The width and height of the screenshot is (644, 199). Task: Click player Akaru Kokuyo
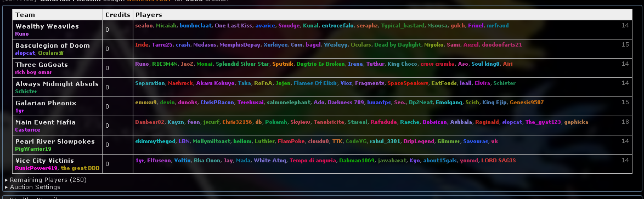(215, 83)
